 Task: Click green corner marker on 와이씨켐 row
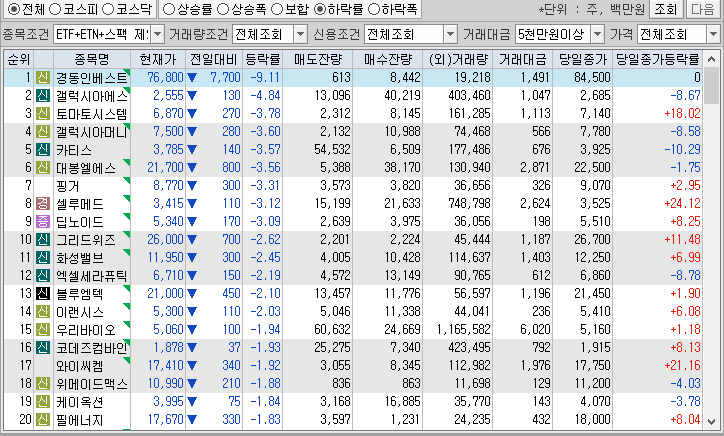[x=127, y=361]
